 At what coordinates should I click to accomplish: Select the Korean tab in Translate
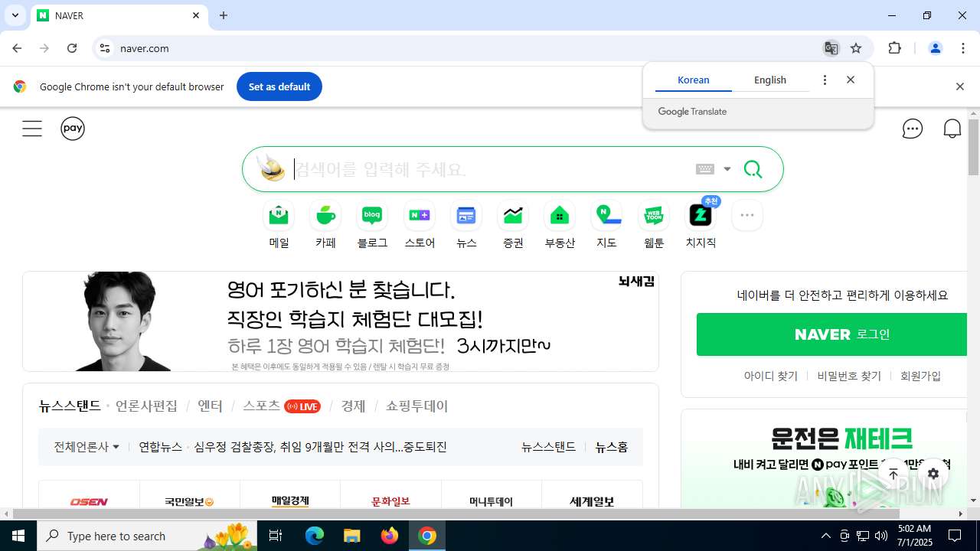(x=694, y=80)
